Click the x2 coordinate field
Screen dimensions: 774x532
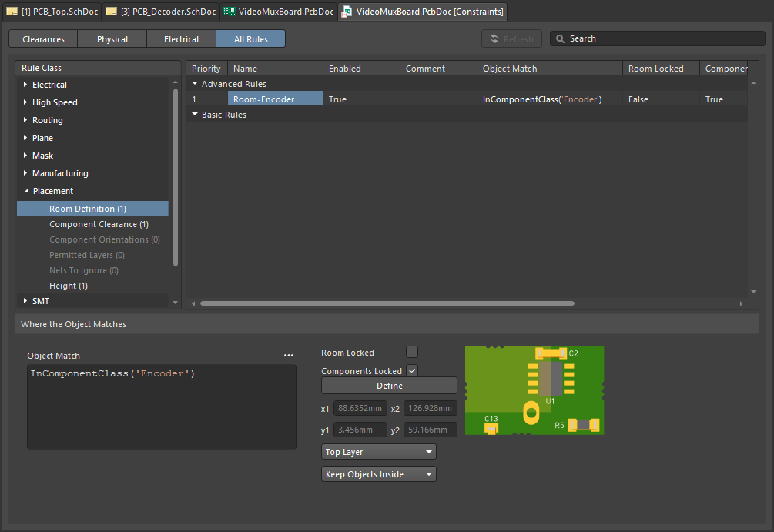[x=431, y=408]
